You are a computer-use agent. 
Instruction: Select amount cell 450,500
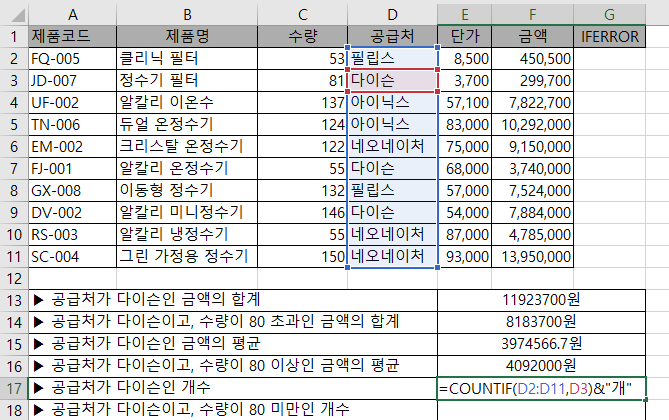(532, 58)
